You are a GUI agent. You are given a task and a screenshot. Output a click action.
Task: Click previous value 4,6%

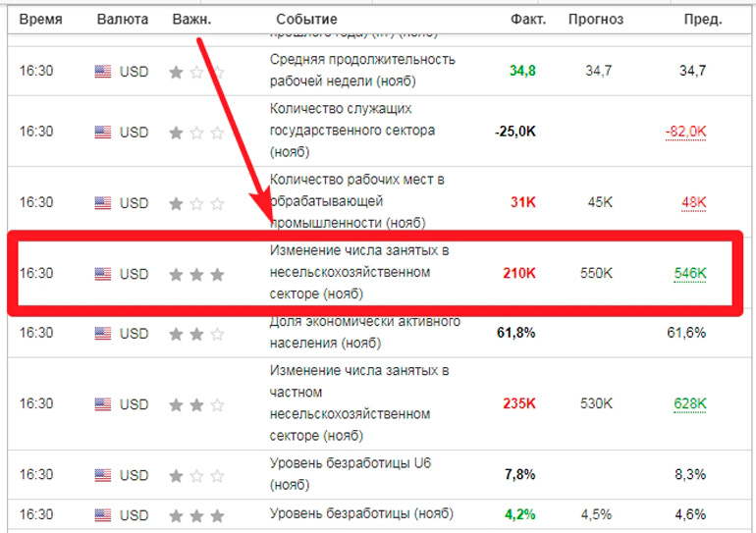(x=690, y=514)
